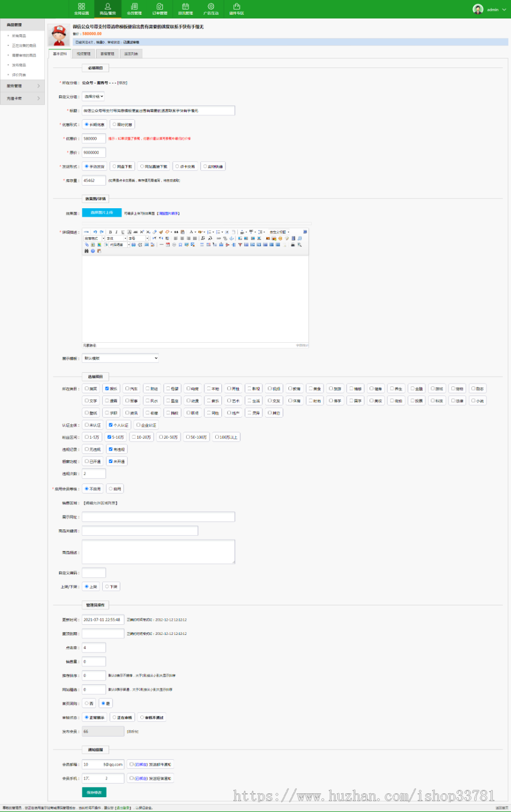Image resolution: width=511 pixels, height=812 pixels.
Task: Check the 无违规 checkbox
Action: tap(87, 449)
